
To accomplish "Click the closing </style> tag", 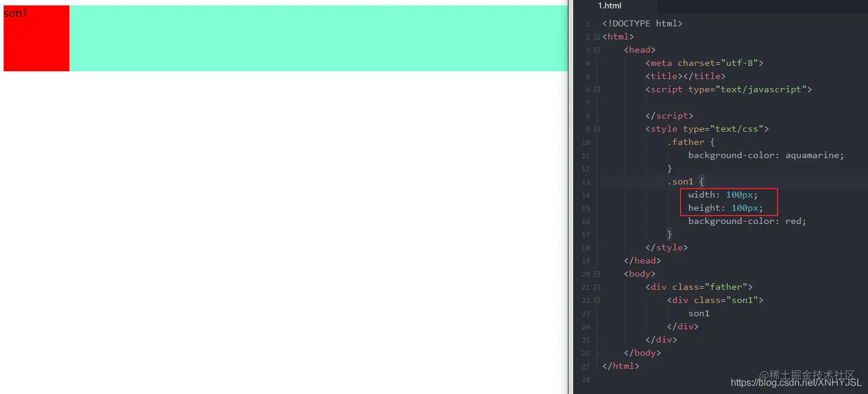I will tap(667, 247).
